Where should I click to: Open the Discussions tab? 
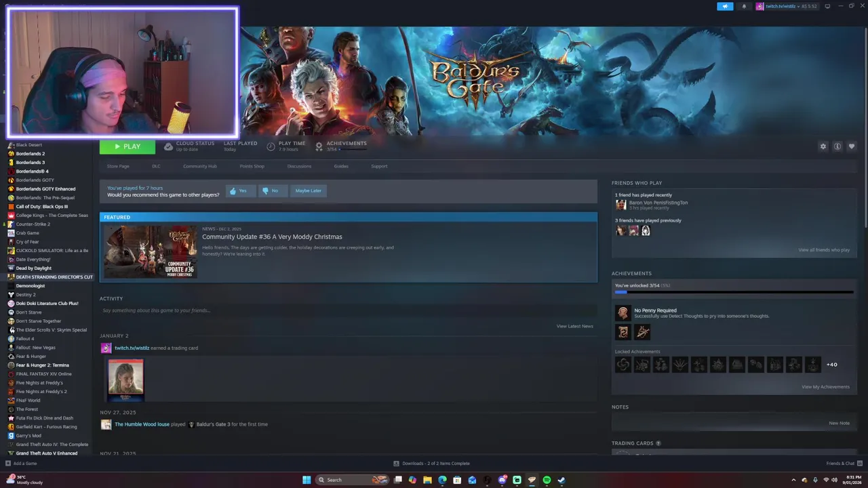click(299, 166)
